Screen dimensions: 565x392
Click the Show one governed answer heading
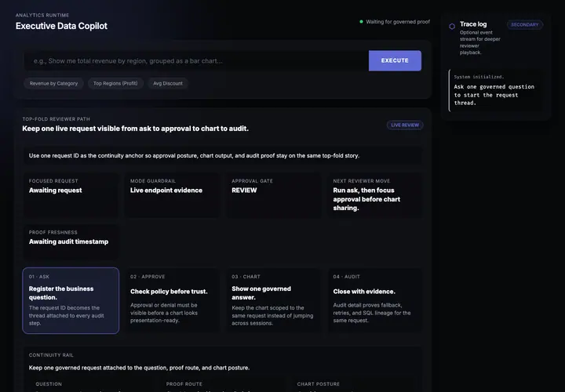[261, 293]
